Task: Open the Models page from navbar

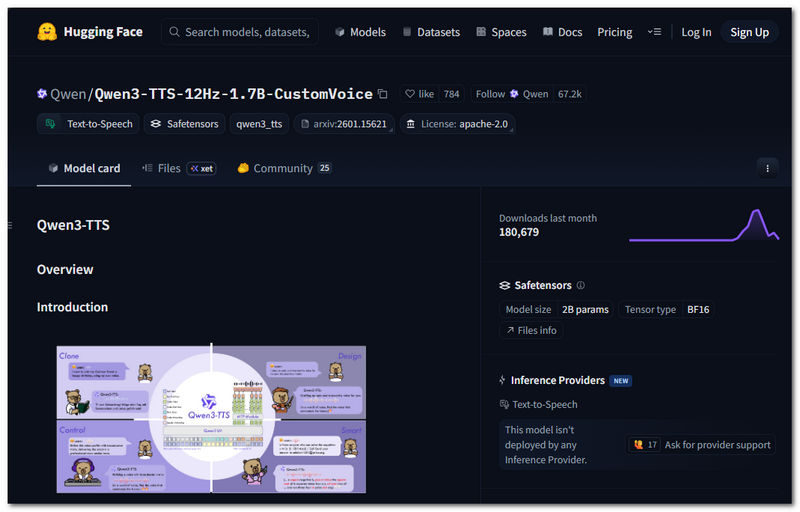Action: (x=360, y=32)
